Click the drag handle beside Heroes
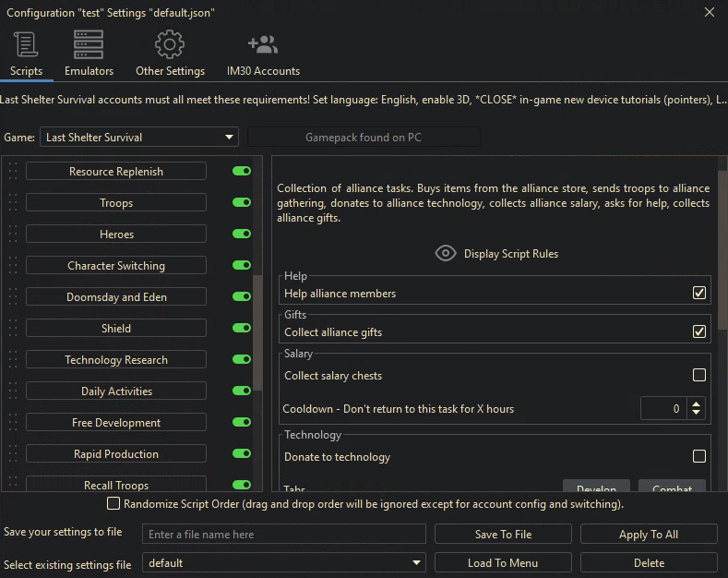 tap(13, 235)
